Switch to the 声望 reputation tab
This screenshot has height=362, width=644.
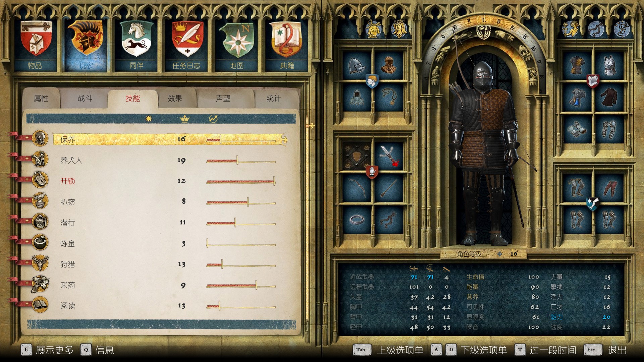point(223,99)
